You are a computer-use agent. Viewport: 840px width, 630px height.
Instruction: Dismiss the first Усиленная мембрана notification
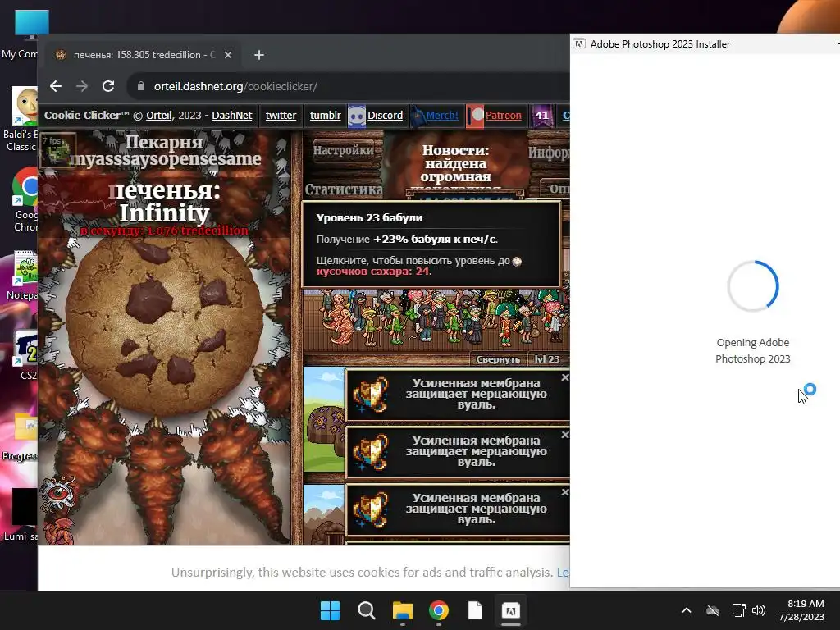coord(564,377)
